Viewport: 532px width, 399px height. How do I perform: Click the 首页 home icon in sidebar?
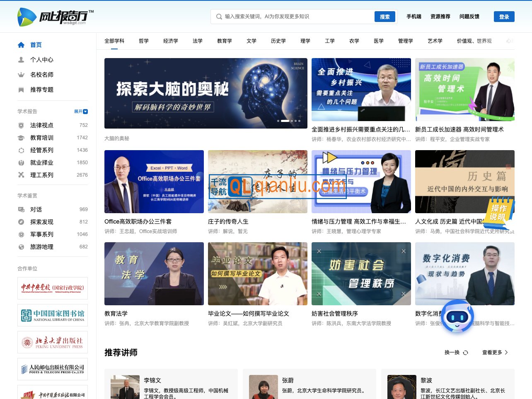(x=21, y=45)
